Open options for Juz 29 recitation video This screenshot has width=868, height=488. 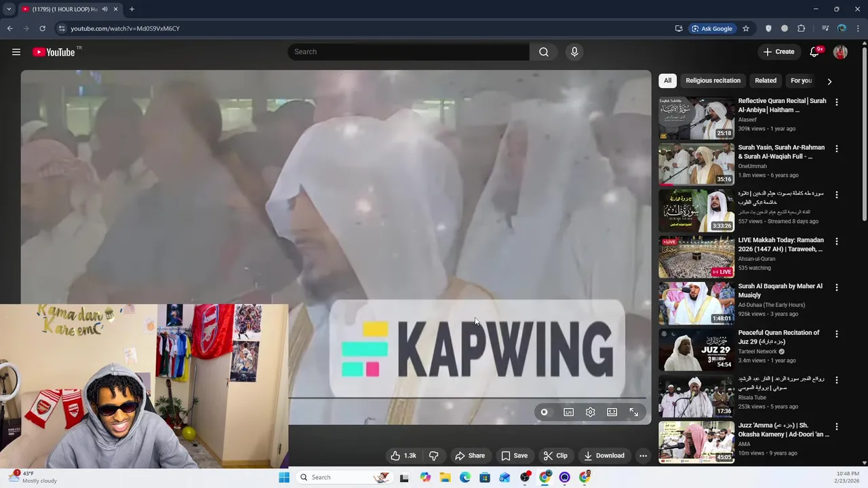click(837, 333)
